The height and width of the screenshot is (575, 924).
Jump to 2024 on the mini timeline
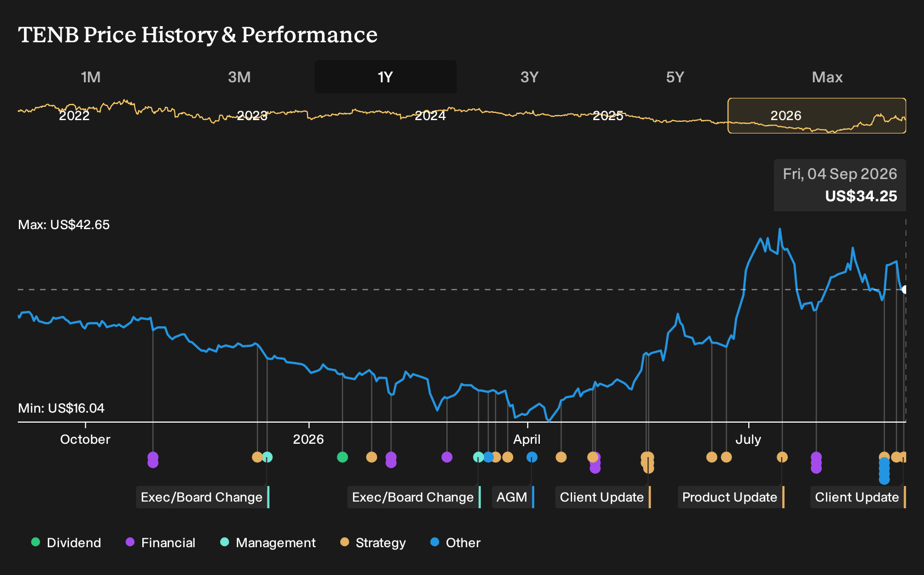(430, 116)
